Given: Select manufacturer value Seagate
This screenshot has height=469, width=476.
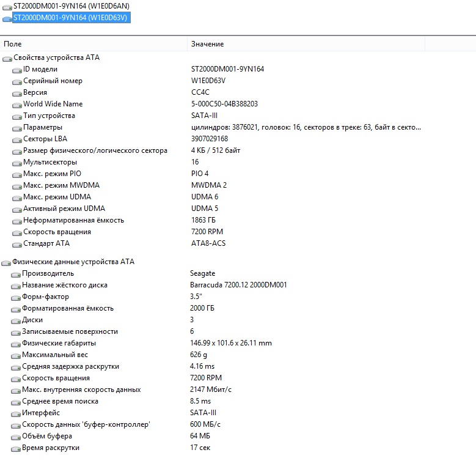Looking at the screenshot, I should coord(202,273).
